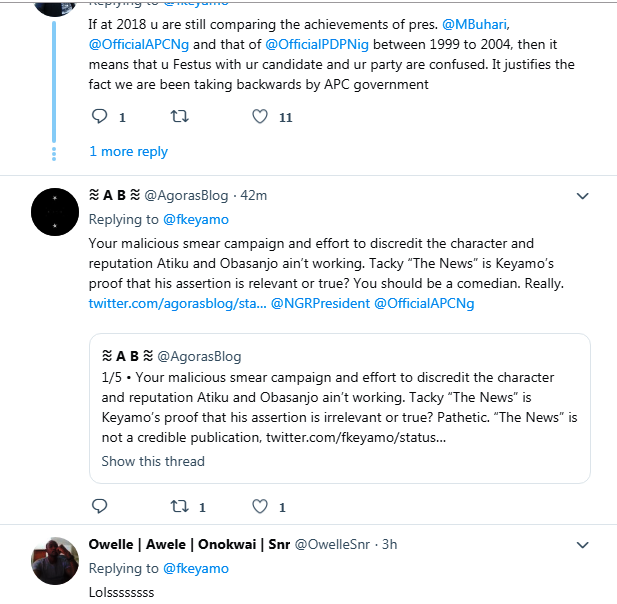Open OwelleSnr profile picture
Image resolution: width=617 pixels, height=604 pixels.
pyautogui.click(x=55, y=561)
